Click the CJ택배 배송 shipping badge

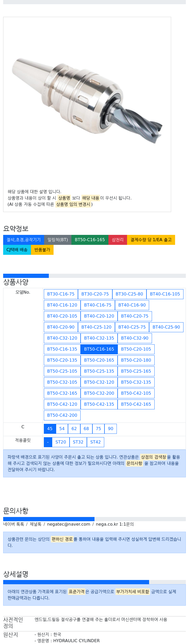(17, 250)
